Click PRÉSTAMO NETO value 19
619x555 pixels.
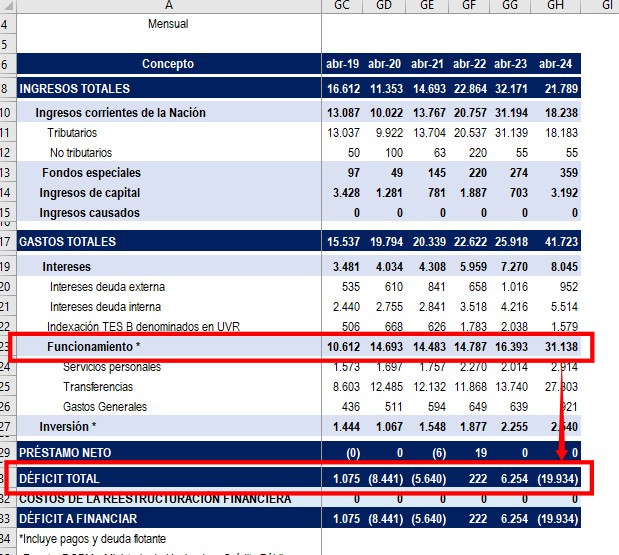point(480,452)
